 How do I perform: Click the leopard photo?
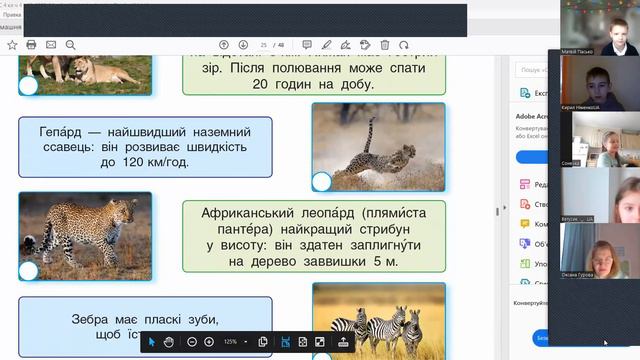click(x=85, y=236)
